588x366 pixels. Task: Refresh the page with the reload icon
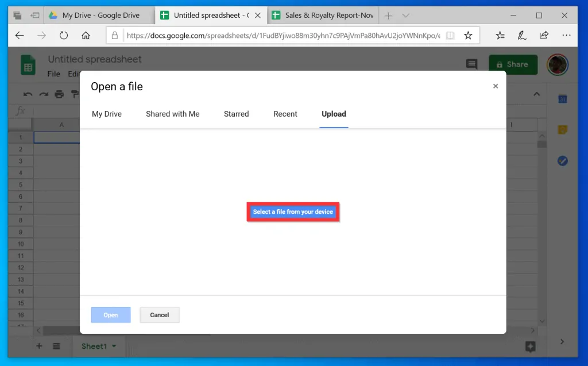click(x=63, y=36)
